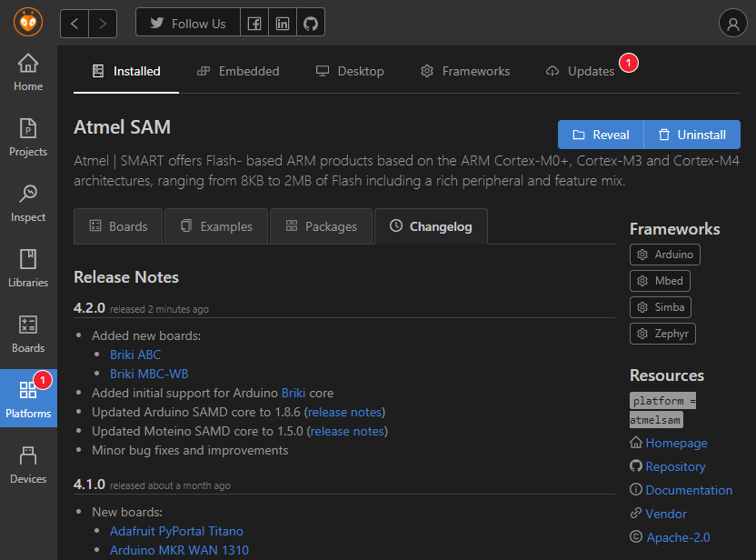Screen dimensions: 756x560
Task: Open the GitHub icon in top bar
Action: (x=310, y=22)
